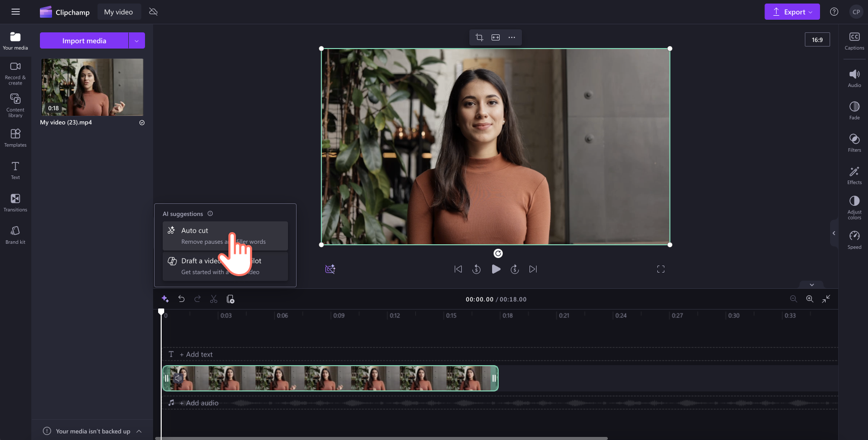Viewport: 868px width, 440px height.
Task: Click the horizontal timeline scrollbar
Action: [x=381, y=438]
